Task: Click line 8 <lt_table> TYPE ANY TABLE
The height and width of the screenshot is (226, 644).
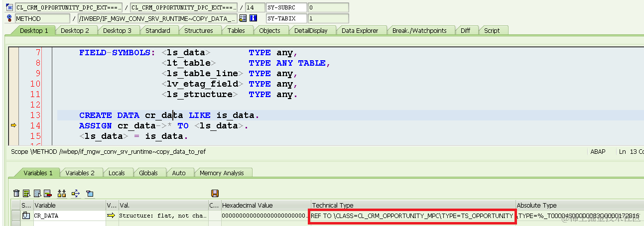Action: tap(246, 63)
